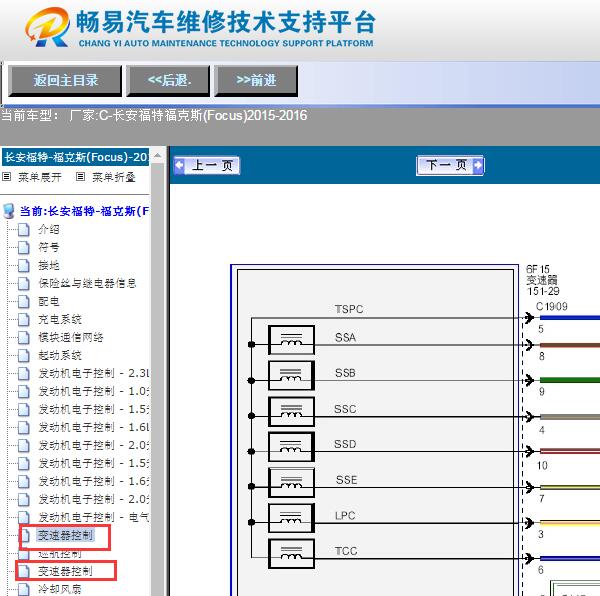Screen dimensions: 600x596
Task: Click the SSD solenoid symbol in the diagram
Action: coord(291,447)
